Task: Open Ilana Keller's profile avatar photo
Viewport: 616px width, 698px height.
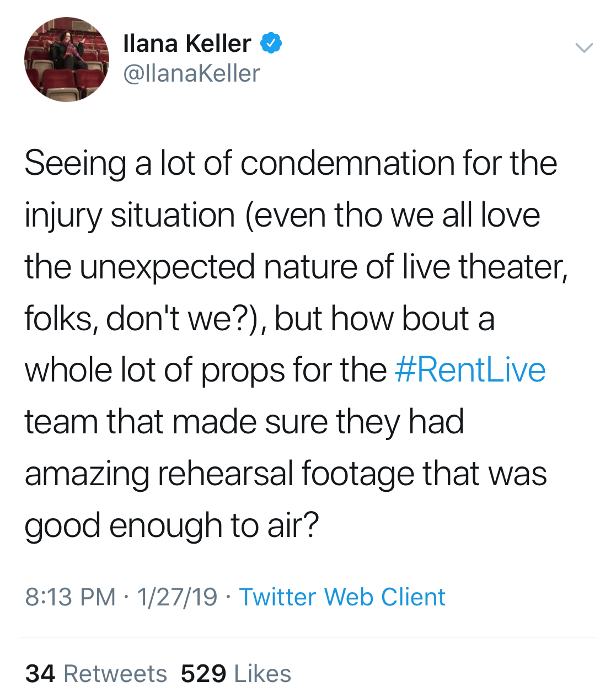Action: click(x=67, y=60)
